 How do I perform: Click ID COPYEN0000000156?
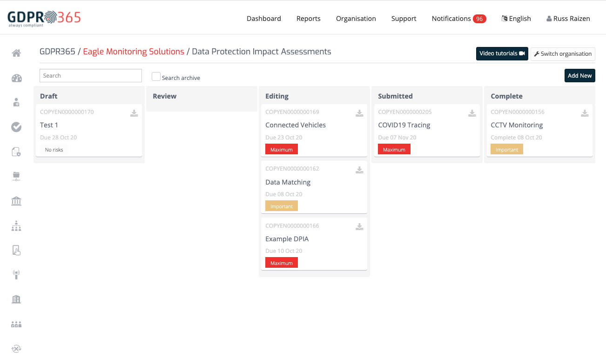coord(518,112)
